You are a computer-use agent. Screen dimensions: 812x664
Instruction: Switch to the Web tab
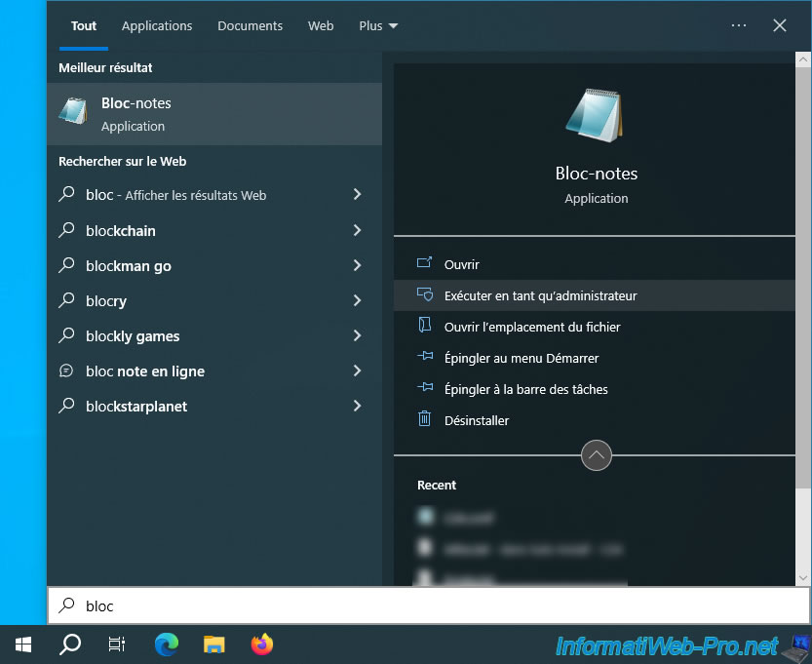[x=321, y=26]
